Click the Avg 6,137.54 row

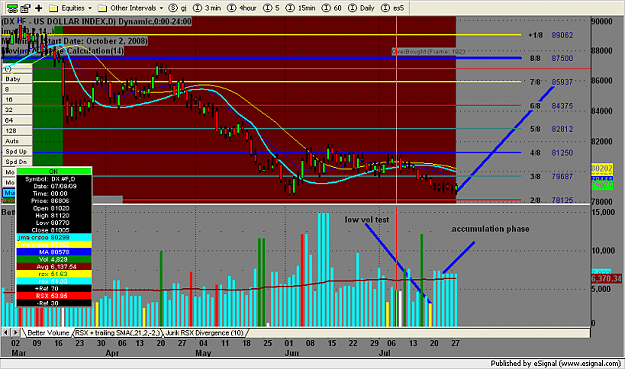pyautogui.click(x=54, y=266)
